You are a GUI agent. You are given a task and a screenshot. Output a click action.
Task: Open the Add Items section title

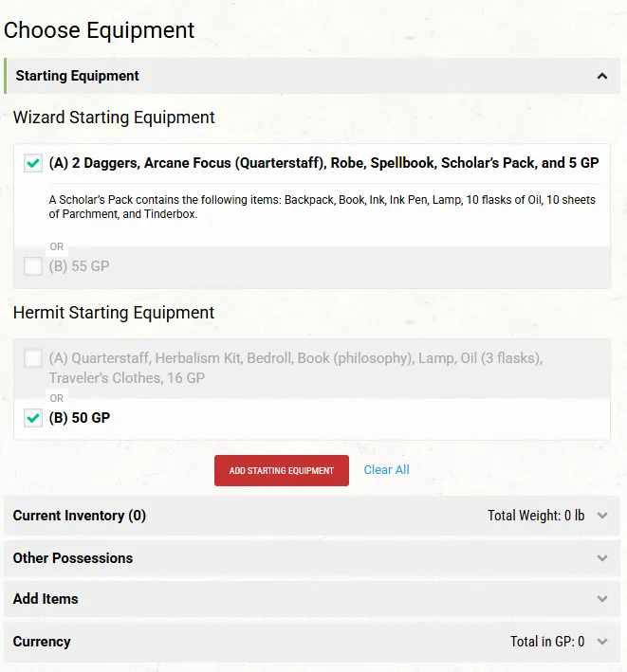click(46, 599)
